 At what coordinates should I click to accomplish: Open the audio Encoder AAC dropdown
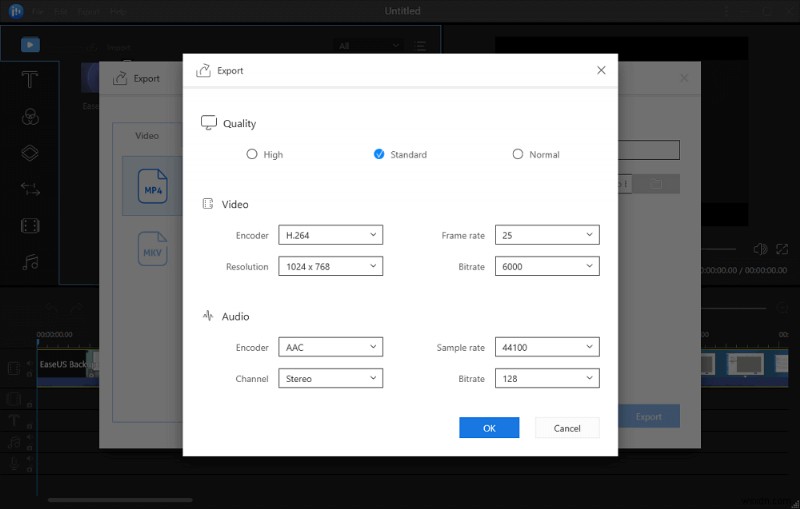tap(331, 347)
